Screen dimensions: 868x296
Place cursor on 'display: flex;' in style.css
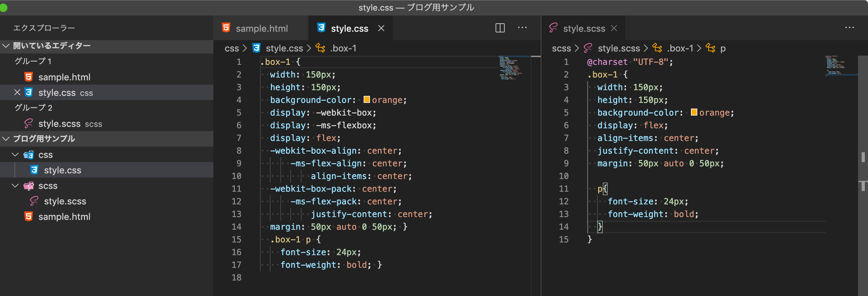tap(305, 138)
